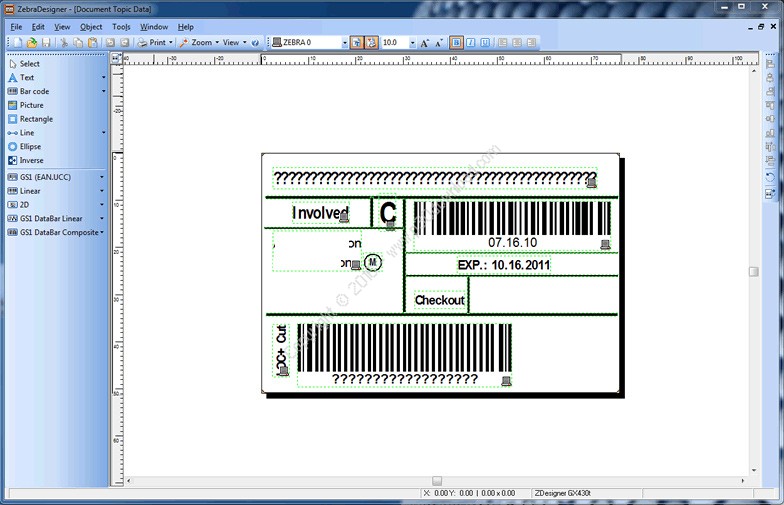Click the vertical scrollbar thumb
Image resolution: width=784 pixels, height=505 pixels.
[754, 272]
